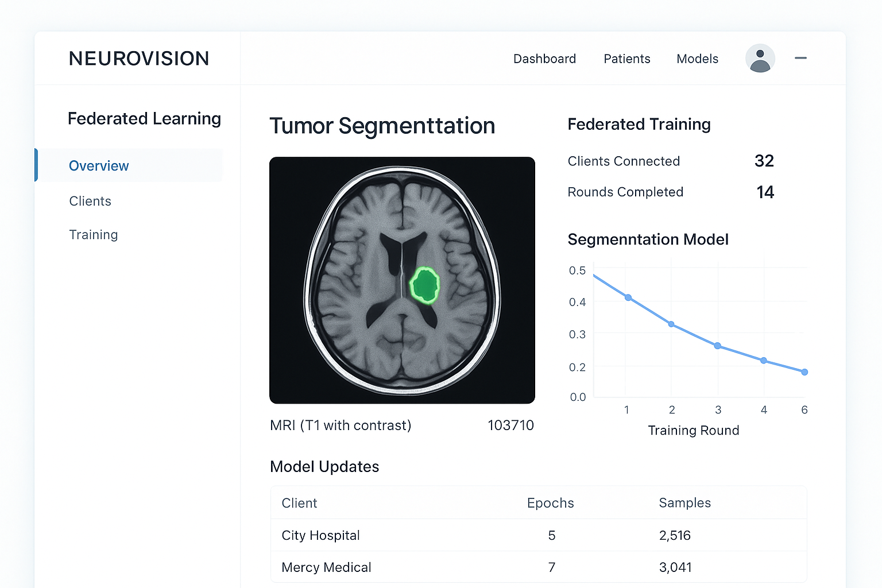Sort by the Samples column header
The height and width of the screenshot is (588, 882).
[684, 503]
